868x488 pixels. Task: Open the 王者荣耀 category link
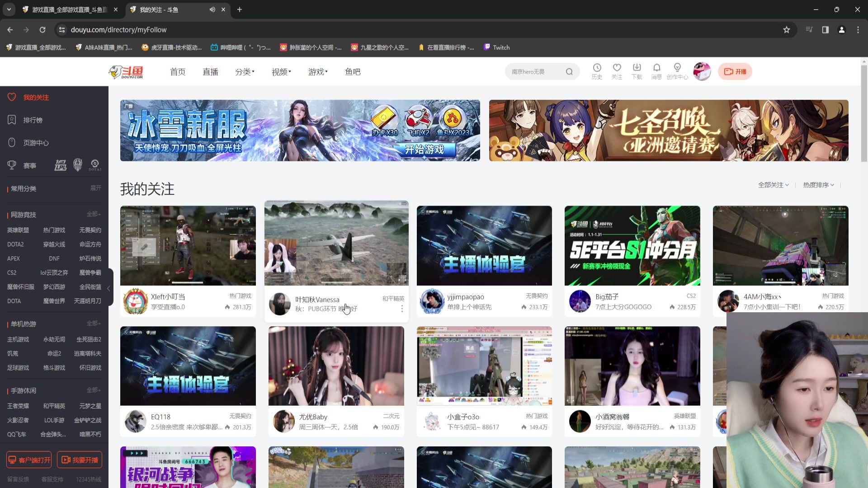pyautogui.click(x=18, y=406)
